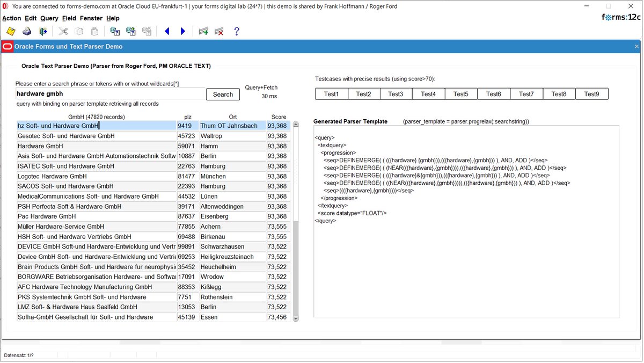
Task: Click the Delete Record icon
Action: [219, 31]
